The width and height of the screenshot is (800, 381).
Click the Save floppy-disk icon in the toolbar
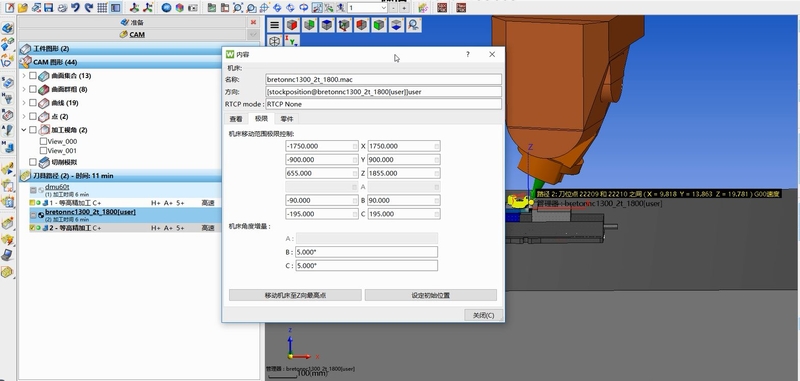point(49,8)
